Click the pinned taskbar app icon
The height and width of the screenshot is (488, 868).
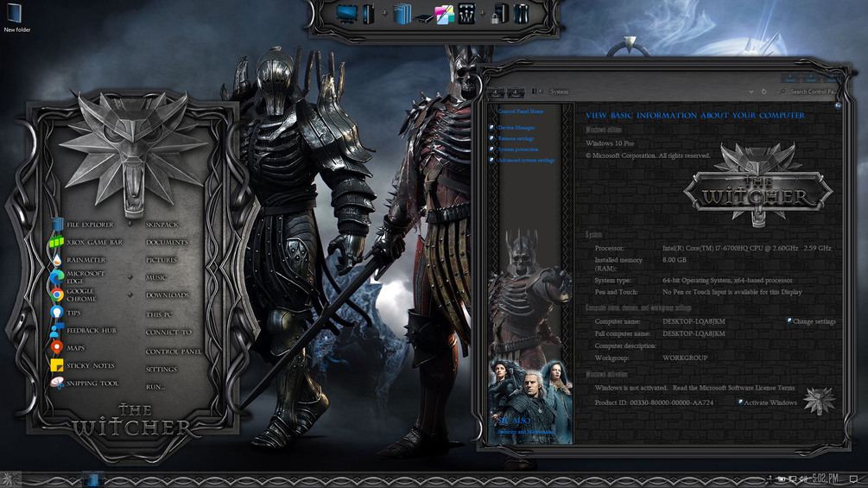[x=93, y=479]
